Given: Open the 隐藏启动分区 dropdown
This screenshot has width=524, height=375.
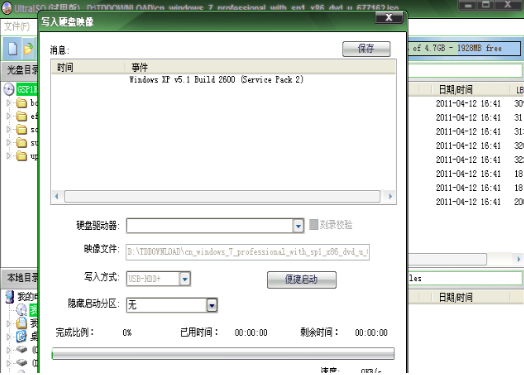Looking at the screenshot, I should [212, 305].
